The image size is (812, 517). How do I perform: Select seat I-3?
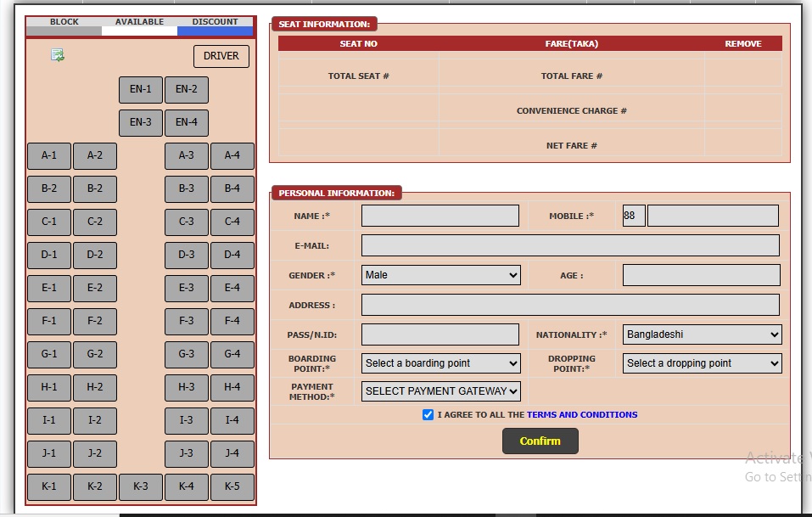pos(187,421)
